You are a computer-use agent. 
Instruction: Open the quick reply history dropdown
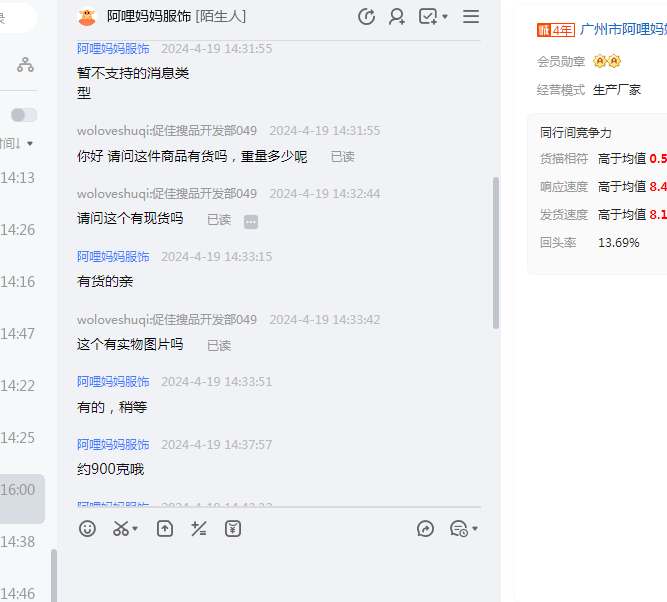click(x=464, y=529)
